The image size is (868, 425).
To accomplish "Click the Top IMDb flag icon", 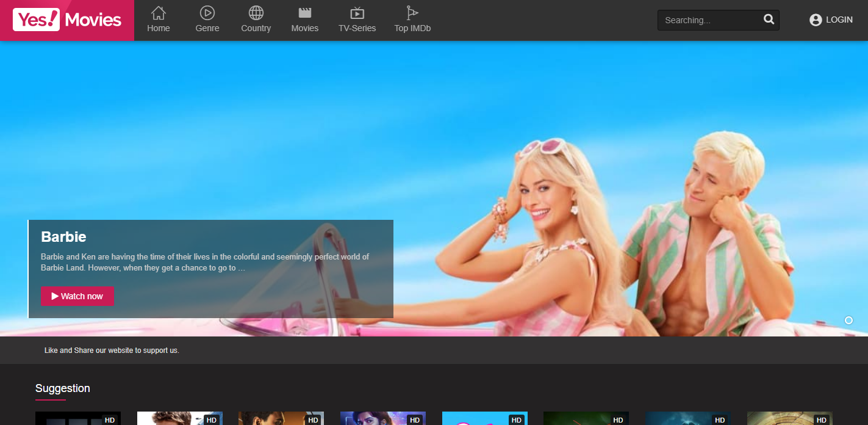I will (412, 12).
